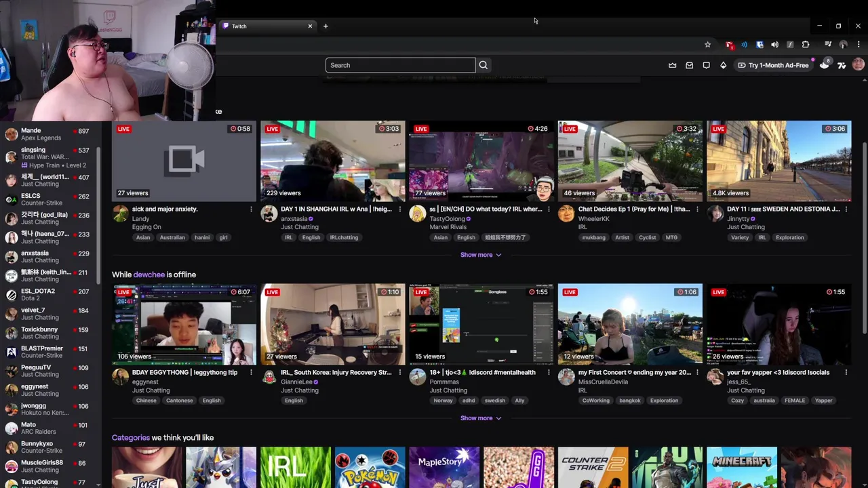The width and height of the screenshot is (868, 488).
Task: Open velvet_7 channel in sidebar
Action: click(49, 314)
